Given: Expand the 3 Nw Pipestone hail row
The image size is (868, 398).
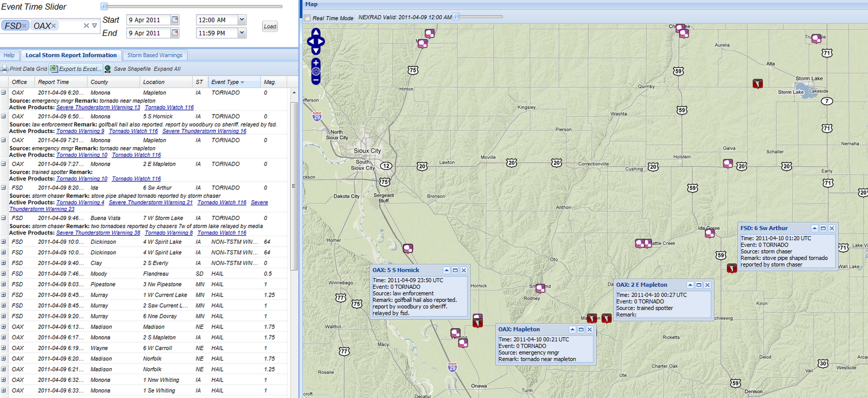Looking at the screenshot, I should pos(3,284).
